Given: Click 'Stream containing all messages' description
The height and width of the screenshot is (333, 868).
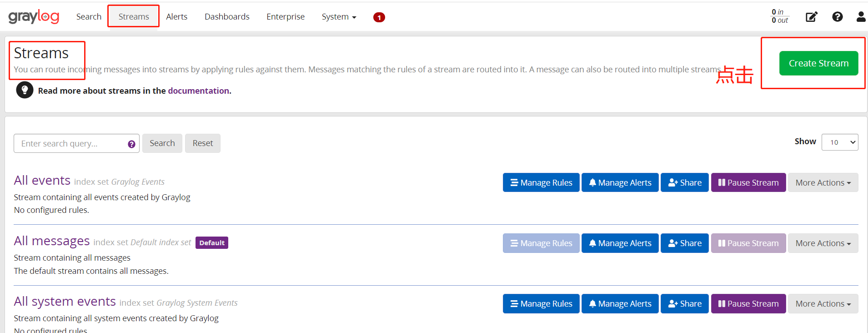Looking at the screenshot, I should pos(72,258).
